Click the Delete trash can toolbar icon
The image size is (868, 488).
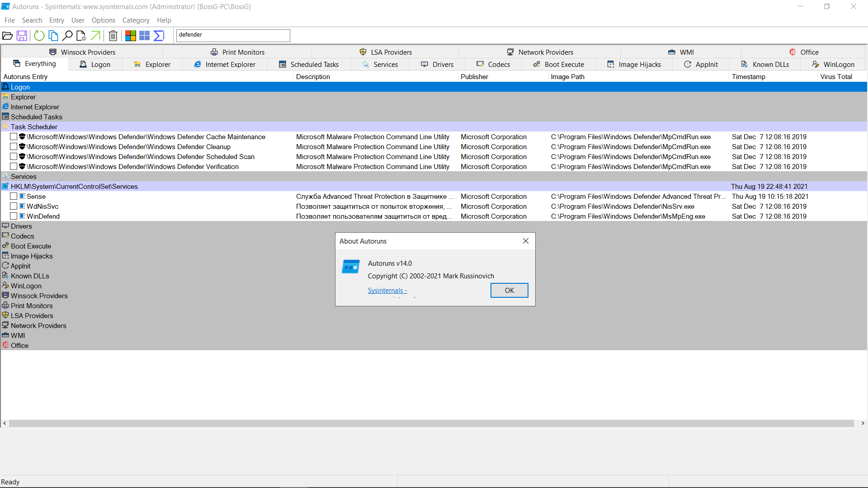(x=113, y=36)
